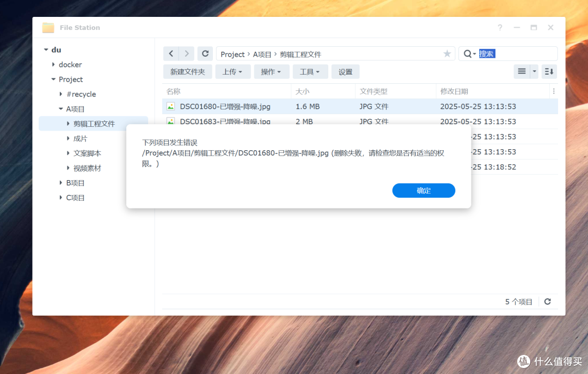Select A项目 in the breadcrumb path
The image size is (588, 374).
click(262, 54)
